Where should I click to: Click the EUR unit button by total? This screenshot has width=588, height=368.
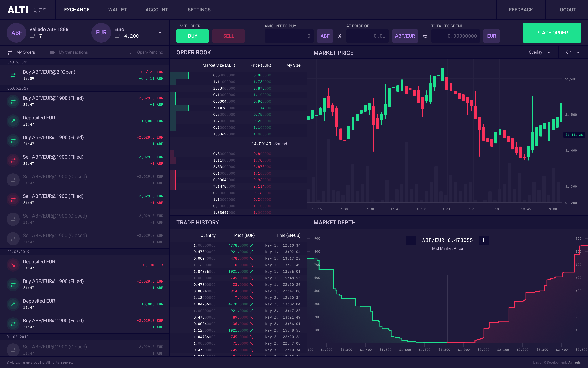coord(492,36)
